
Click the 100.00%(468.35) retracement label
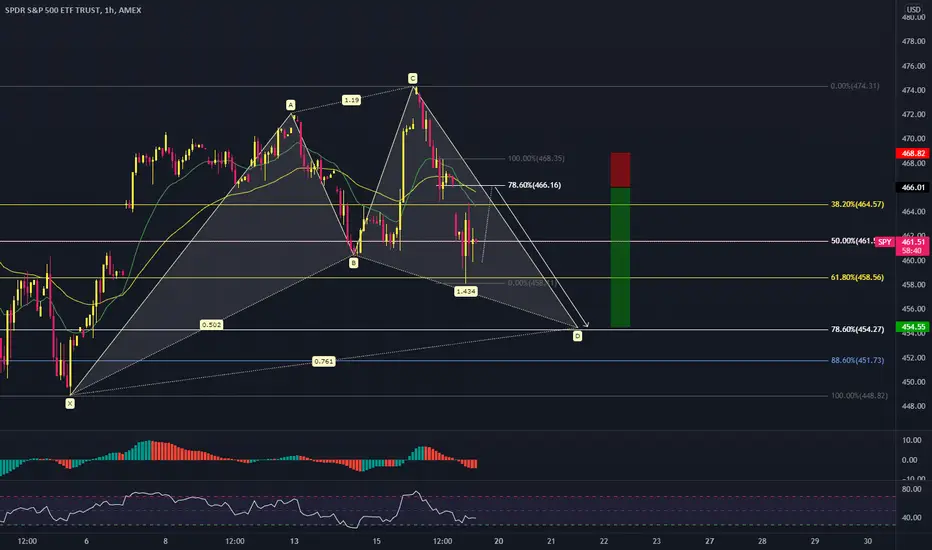536,159
